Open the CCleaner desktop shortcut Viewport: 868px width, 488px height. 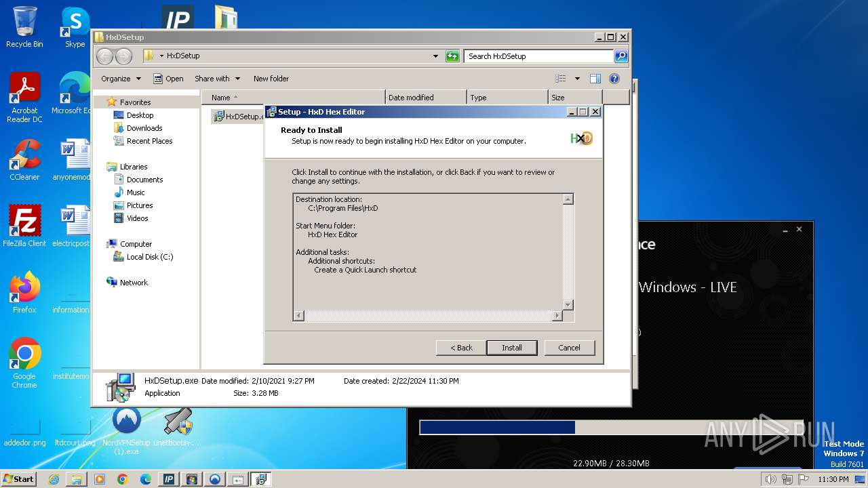pos(24,160)
